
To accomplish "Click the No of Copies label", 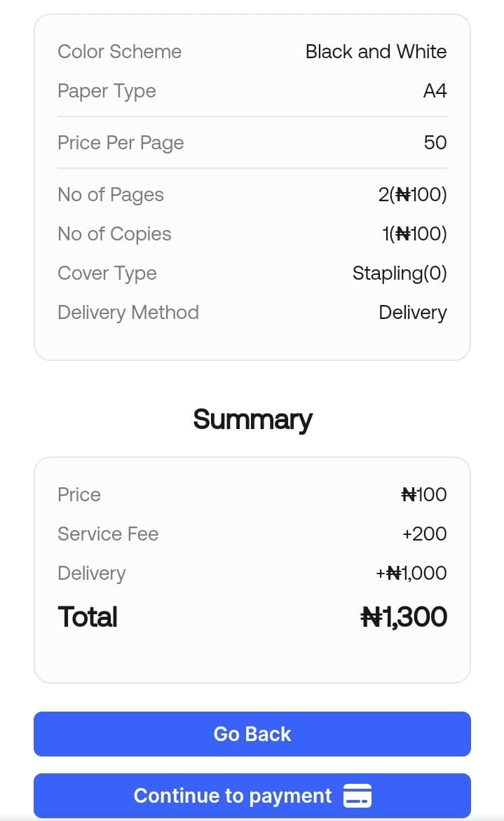I will click(114, 234).
